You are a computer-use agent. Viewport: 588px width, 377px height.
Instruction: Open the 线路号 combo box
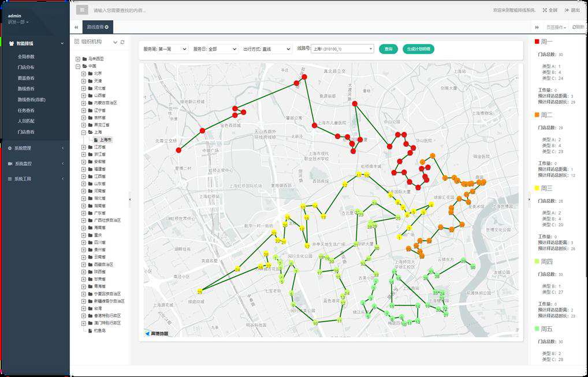tap(342, 49)
